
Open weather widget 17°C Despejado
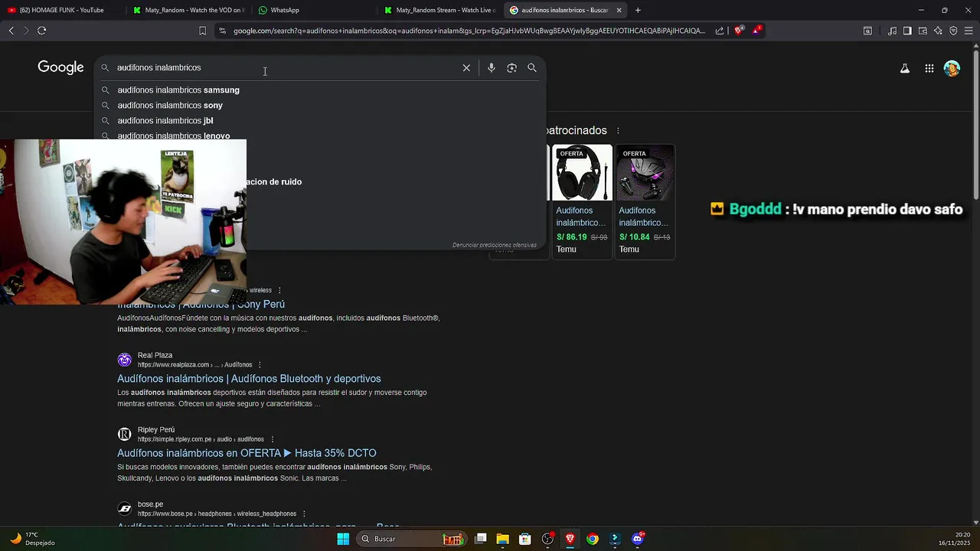pos(31,539)
